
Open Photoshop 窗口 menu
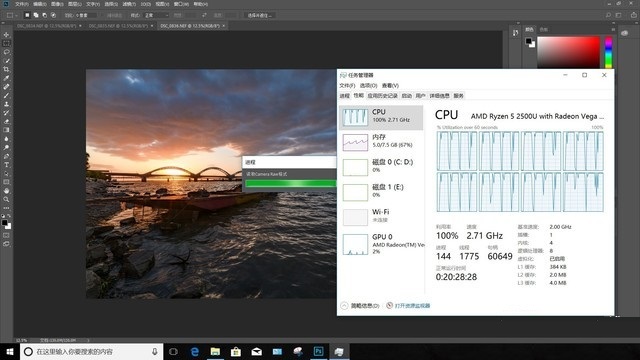181,4
